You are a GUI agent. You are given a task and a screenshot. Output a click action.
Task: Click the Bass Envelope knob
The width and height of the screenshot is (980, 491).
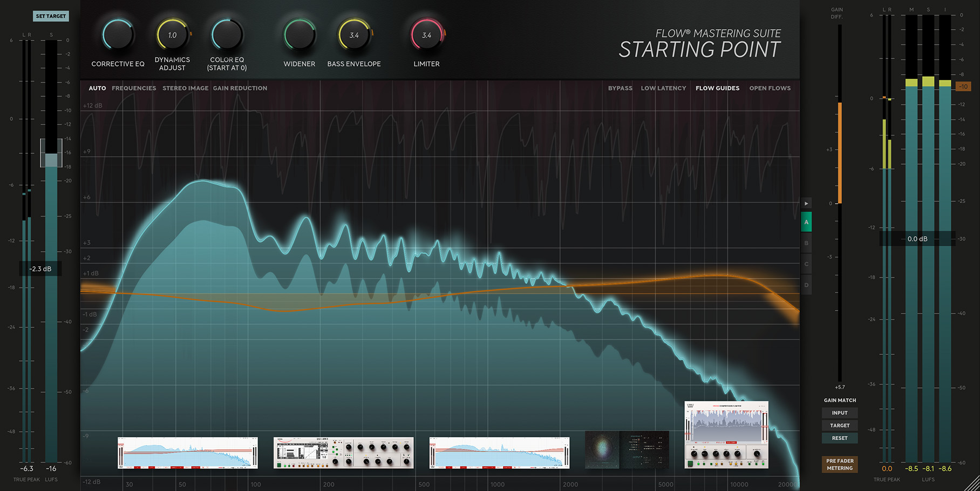coord(354,35)
